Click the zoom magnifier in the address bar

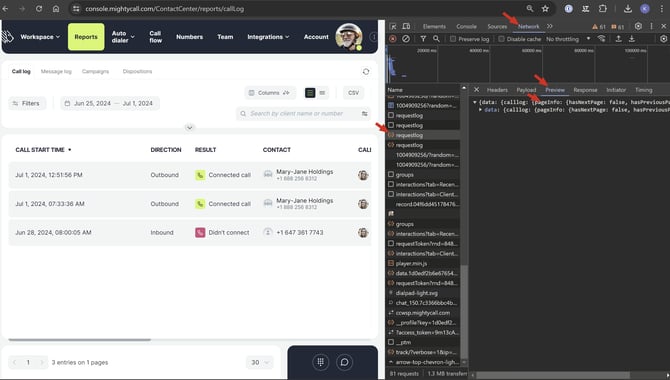tap(530, 9)
